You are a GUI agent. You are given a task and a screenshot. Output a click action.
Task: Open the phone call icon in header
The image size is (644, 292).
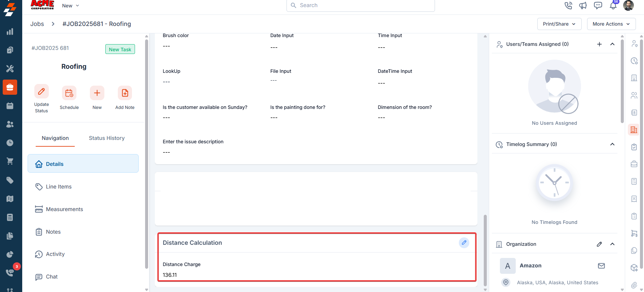(x=568, y=5)
